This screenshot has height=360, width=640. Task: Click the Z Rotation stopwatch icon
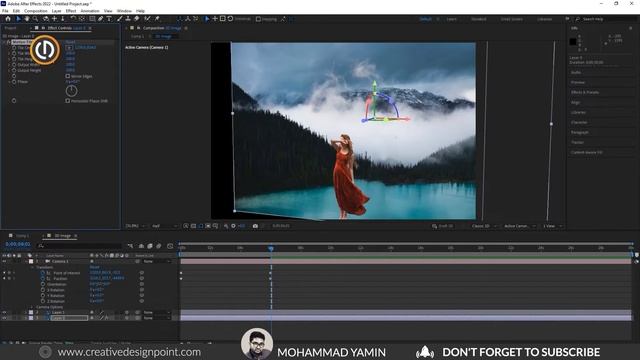pyautogui.click(x=43, y=301)
